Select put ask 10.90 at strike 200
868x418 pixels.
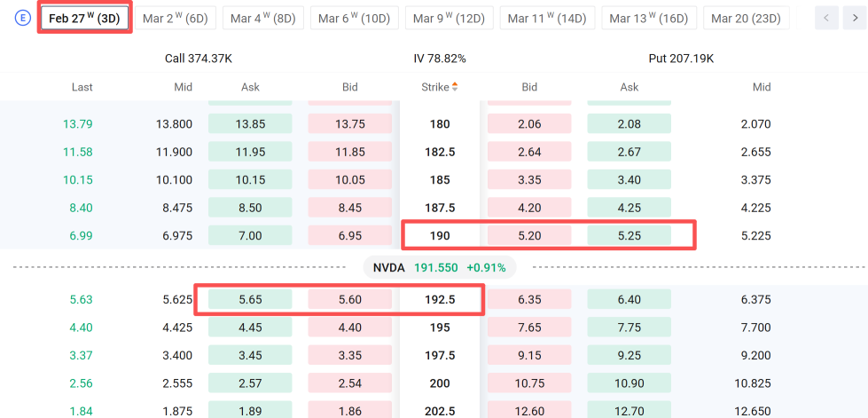point(629,383)
